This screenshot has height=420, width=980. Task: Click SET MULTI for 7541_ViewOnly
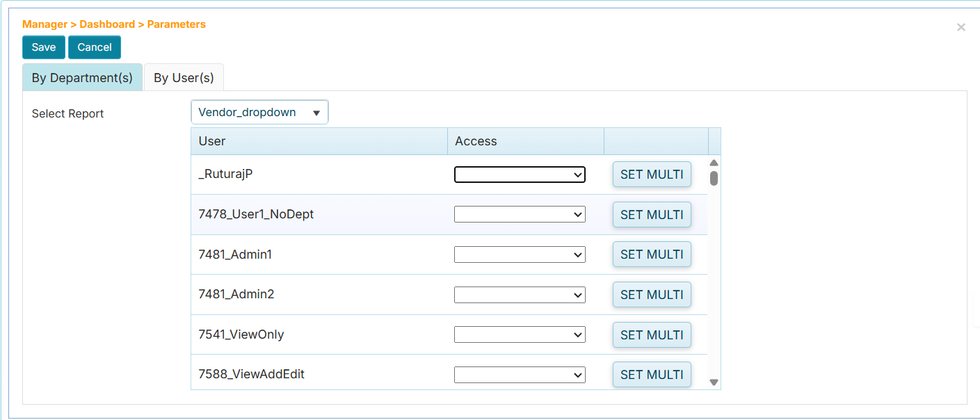coord(651,334)
